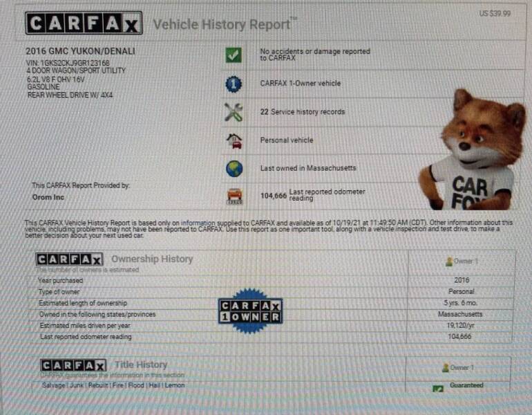The width and height of the screenshot is (532, 415).
Task: Click the 104,666 value in ownership table
Action: point(459,337)
